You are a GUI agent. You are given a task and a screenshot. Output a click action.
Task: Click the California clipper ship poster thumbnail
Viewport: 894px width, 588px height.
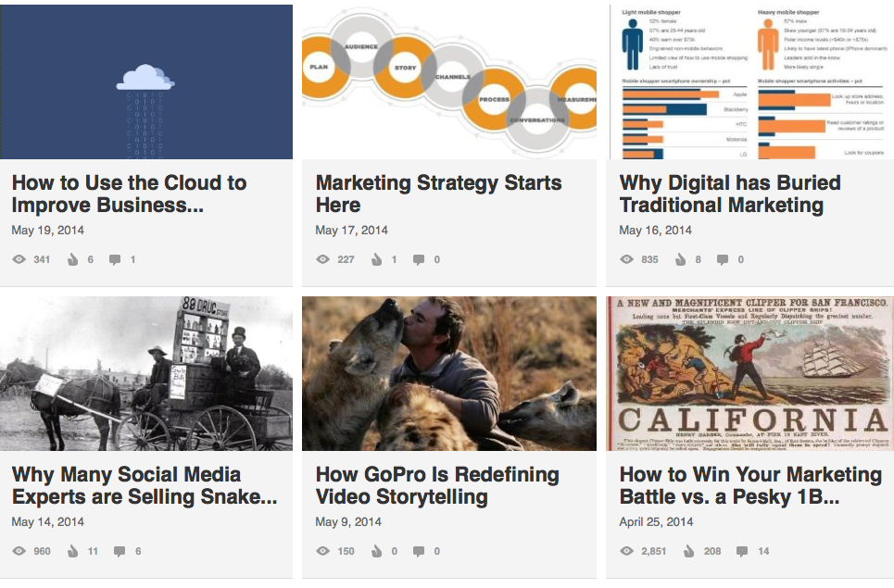[749, 373]
